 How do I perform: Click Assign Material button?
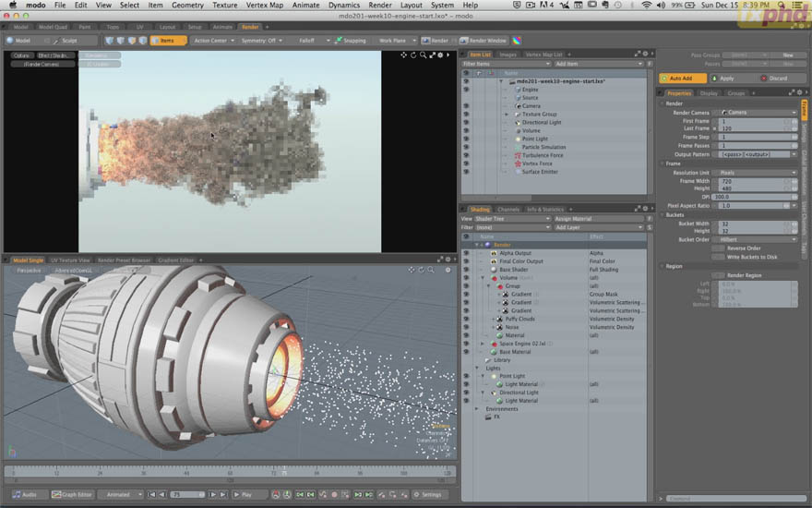(598, 219)
